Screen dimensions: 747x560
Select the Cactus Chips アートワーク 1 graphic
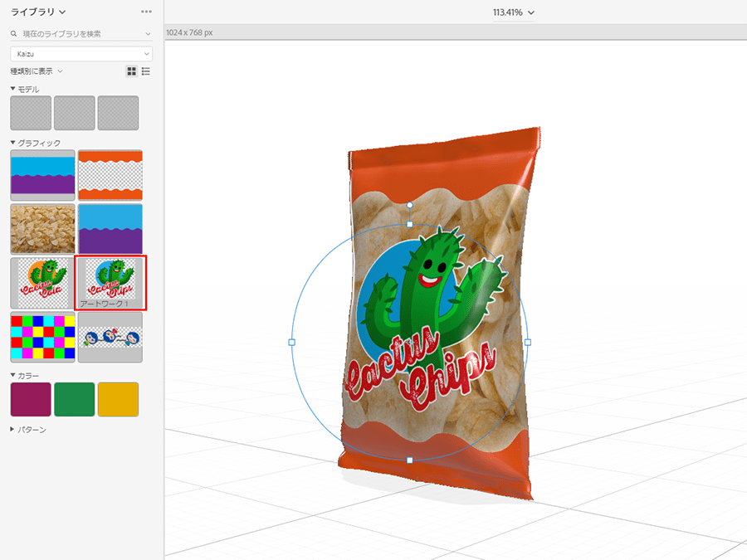(x=110, y=283)
